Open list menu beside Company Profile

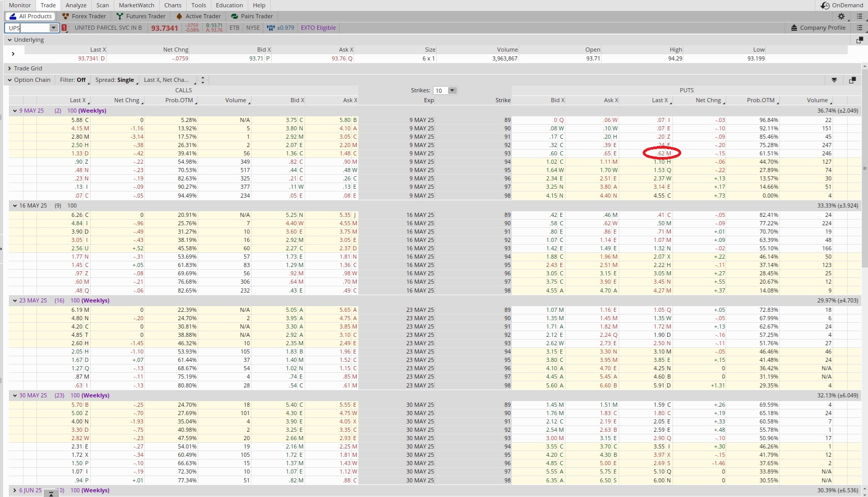(860, 28)
